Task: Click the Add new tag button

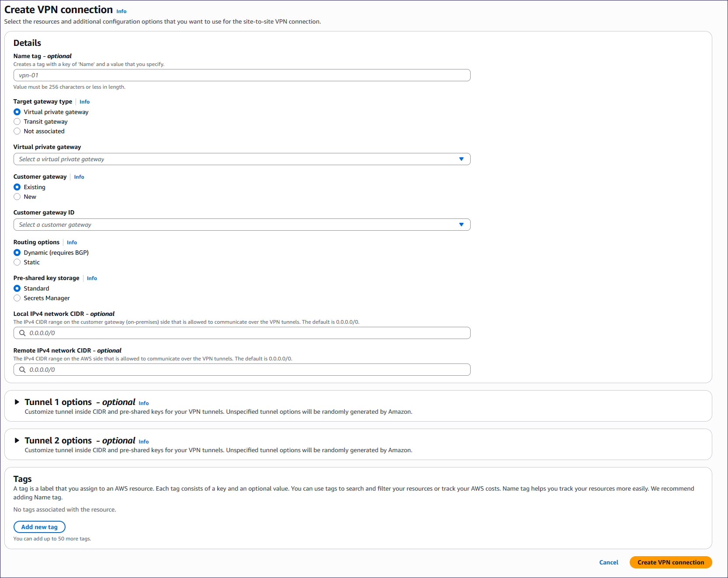Action: [39, 527]
